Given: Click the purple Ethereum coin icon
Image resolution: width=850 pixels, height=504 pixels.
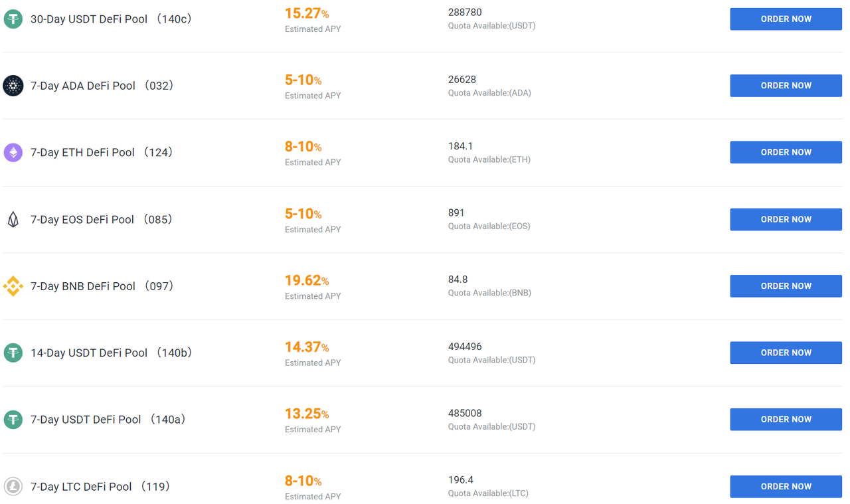Looking at the screenshot, I should point(13,152).
